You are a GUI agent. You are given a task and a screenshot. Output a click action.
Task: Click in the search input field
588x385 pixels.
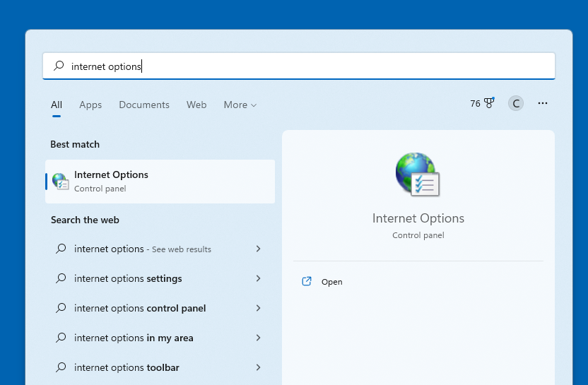(x=299, y=66)
